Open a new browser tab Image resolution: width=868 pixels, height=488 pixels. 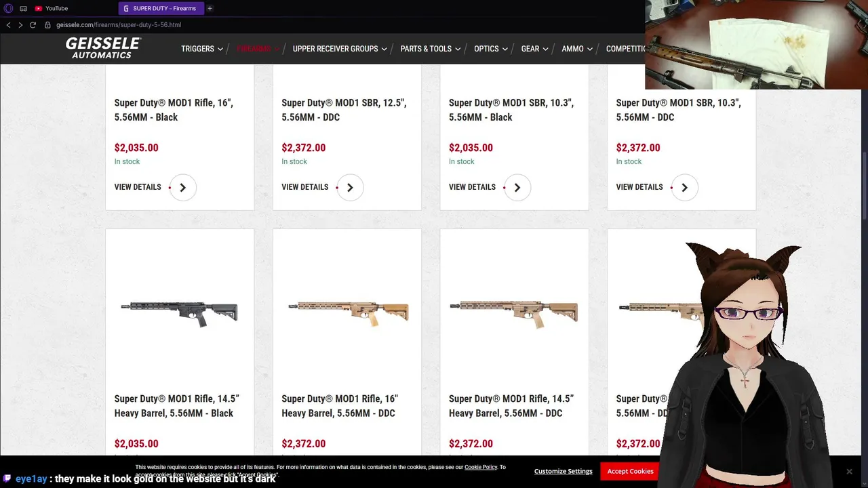pos(210,8)
